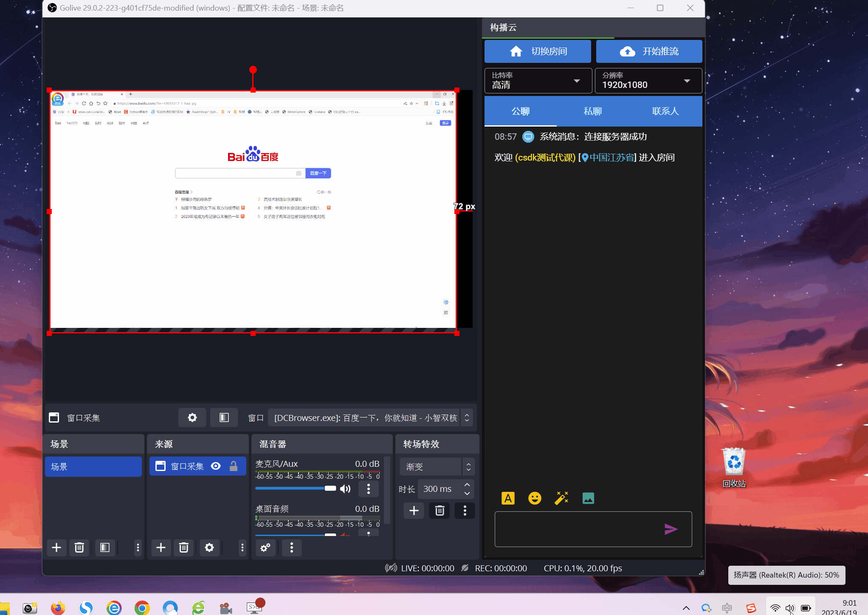Viewport: 868px width, 615px height.
Task: Open the font style A icon in chat
Action: click(508, 498)
